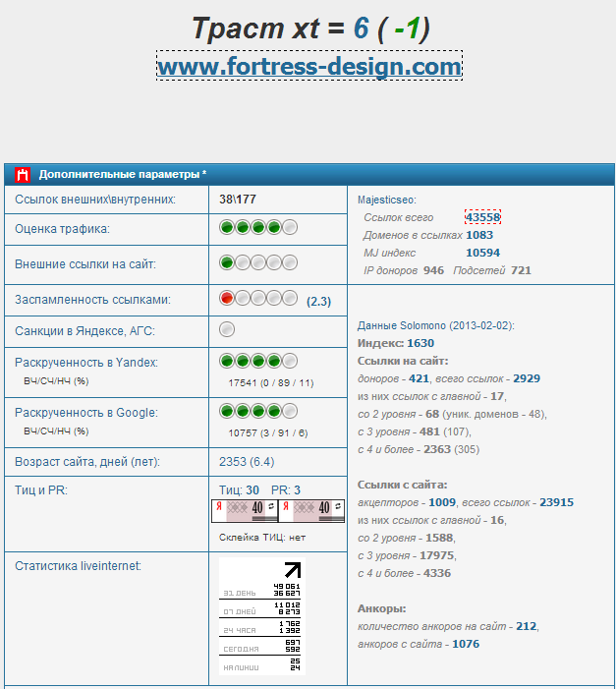Click the 'PR: 3' value
The width and height of the screenshot is (616, 689).
pyautogui.click(x=286, y=489)
